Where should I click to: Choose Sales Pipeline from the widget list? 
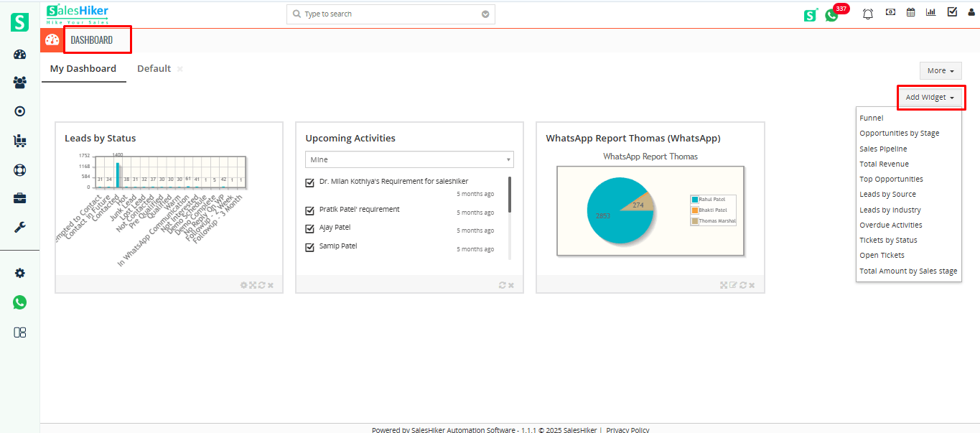883,148
